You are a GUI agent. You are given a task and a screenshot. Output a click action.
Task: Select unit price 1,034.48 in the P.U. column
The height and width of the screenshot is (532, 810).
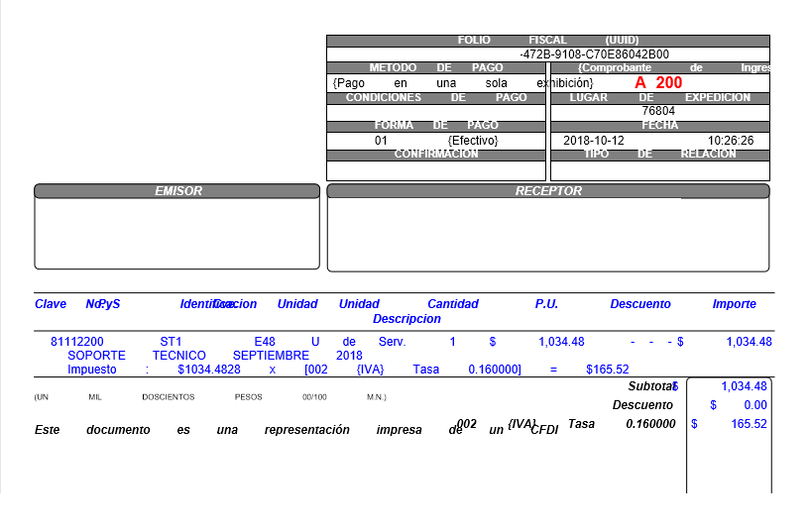(x=561, y=342)
